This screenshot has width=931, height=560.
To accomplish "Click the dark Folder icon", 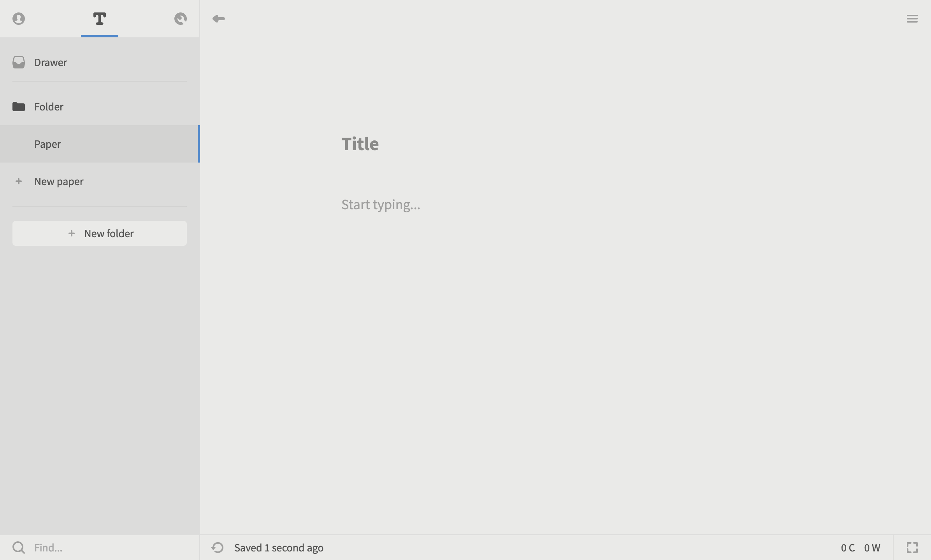I will click(x=19, y=107).
